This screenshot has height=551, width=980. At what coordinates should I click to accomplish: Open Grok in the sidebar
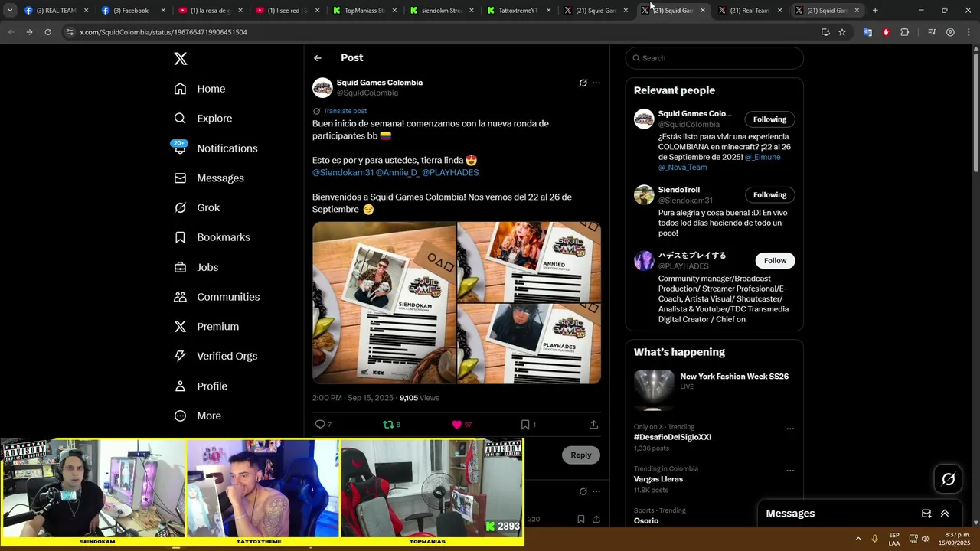(x=197, y=207)
